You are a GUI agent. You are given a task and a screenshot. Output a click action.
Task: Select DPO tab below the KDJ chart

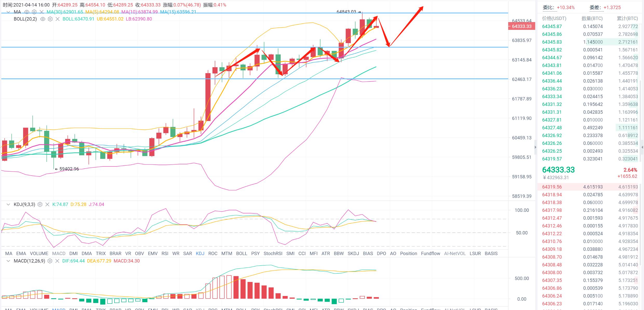point(381,253)
